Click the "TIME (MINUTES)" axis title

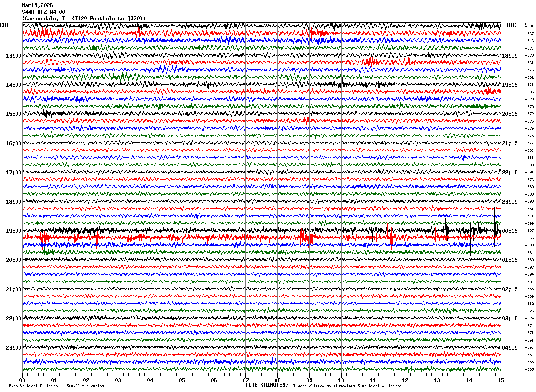pyautogui.click(x=267, y=385)
